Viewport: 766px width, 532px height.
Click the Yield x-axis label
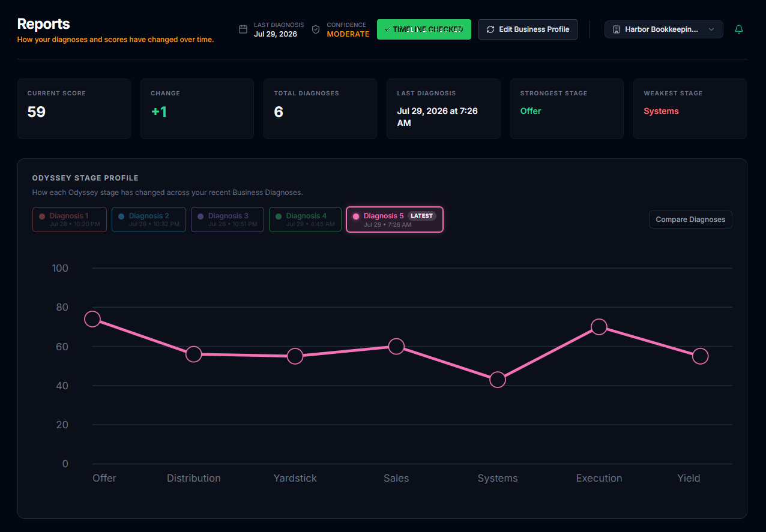click(x=689, y=478)
